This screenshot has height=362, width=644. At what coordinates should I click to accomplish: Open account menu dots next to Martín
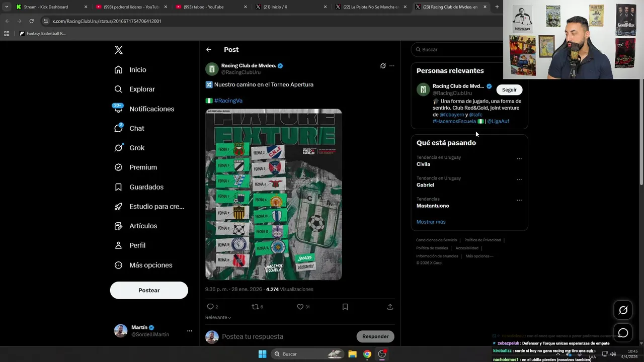189,331
